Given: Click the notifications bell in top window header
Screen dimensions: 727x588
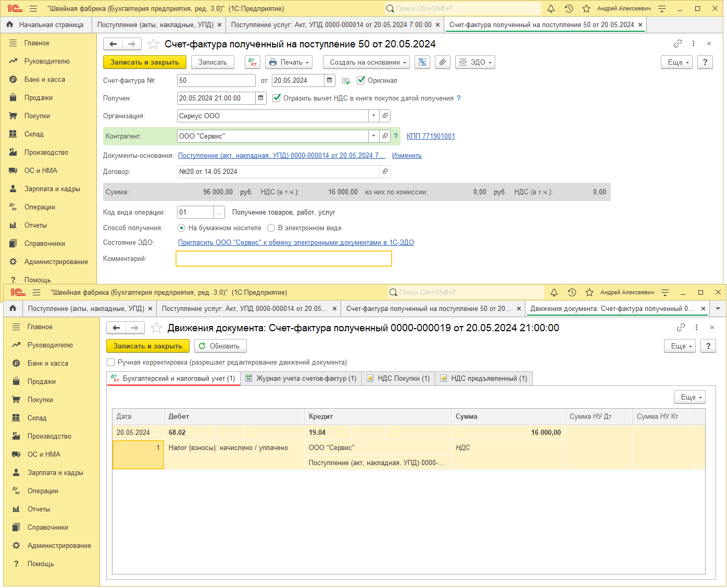Looking at the screenshot, I should pos(551,8).
